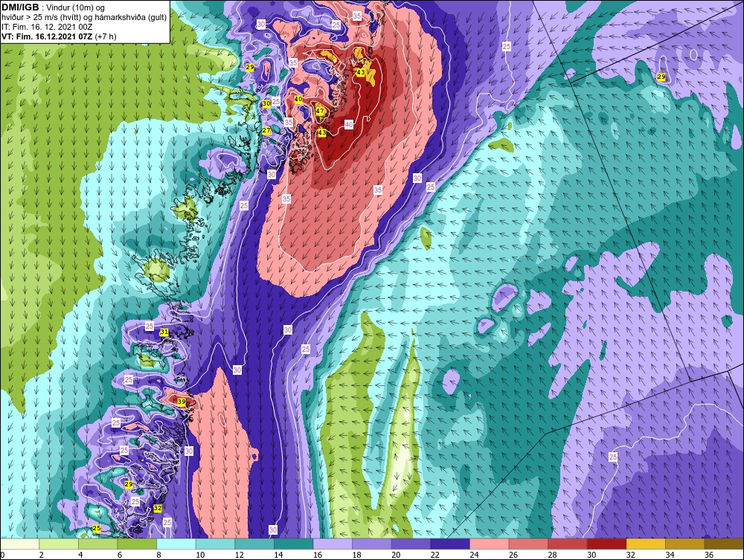Select the 16–18 m/s light lavender swatch
Image resolution: width=744 pixels, height=560 pixels.
(333, 544)
